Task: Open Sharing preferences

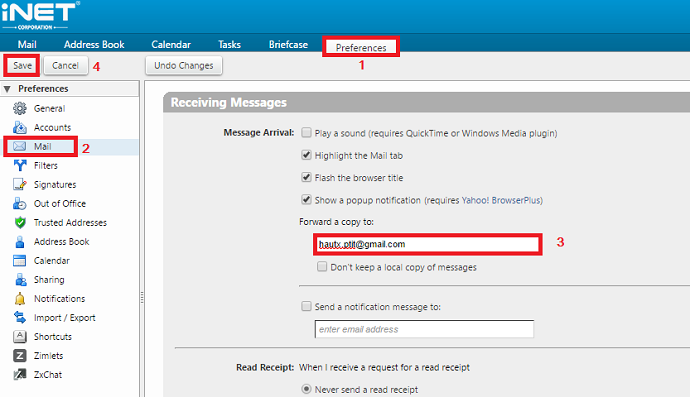Action: pyautogui.click(x=49, y=279)
